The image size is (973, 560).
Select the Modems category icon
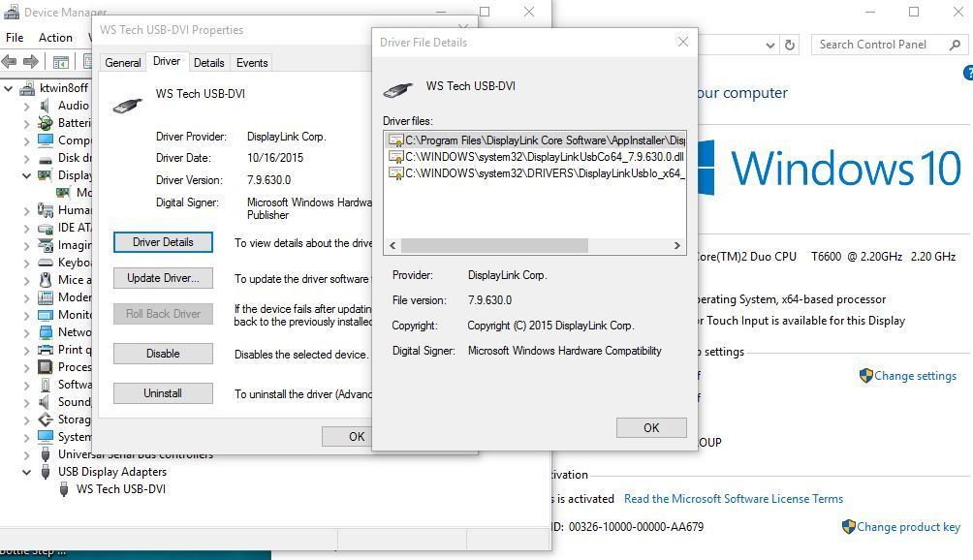(x=46, y=297)
